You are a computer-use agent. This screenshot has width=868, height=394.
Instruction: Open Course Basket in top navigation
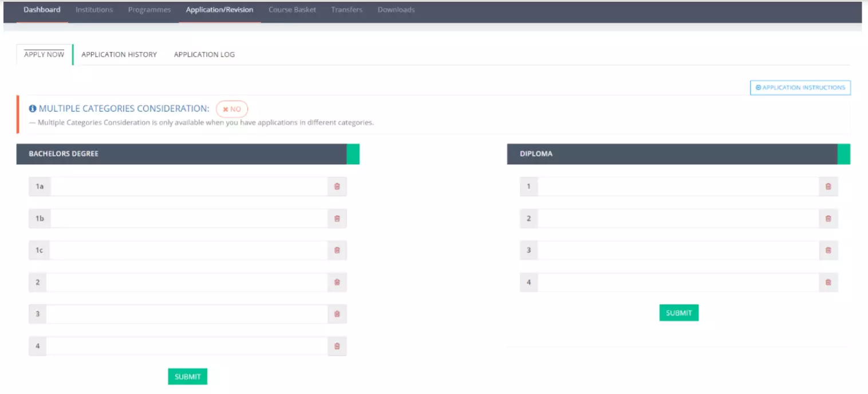pyautogui.click(x=292, y=10)
